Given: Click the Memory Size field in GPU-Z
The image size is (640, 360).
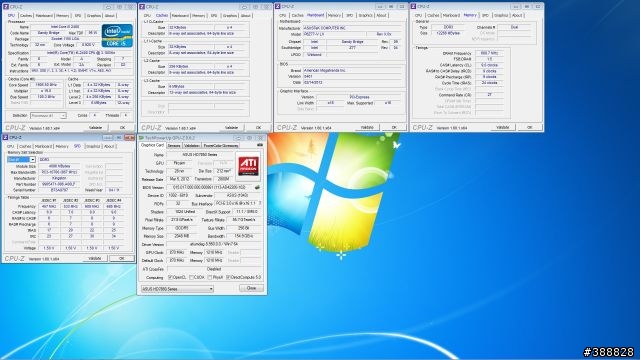Looking at the screenshot, I should click(182, 236).
